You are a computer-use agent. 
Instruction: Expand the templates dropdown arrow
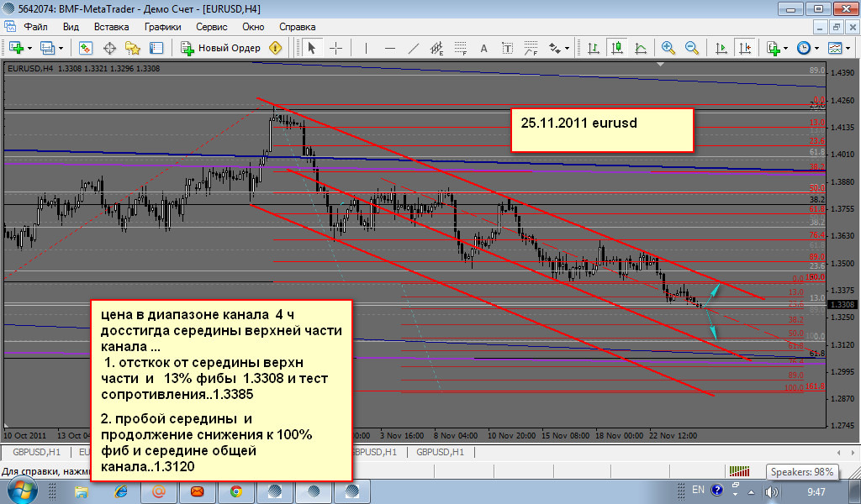tap(848, 48)
